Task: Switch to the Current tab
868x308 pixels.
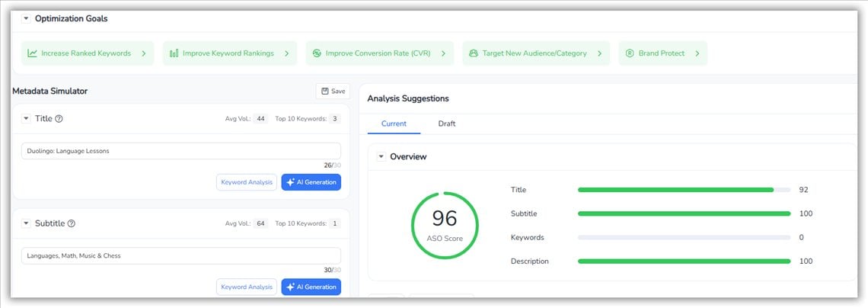Action: 394,124
